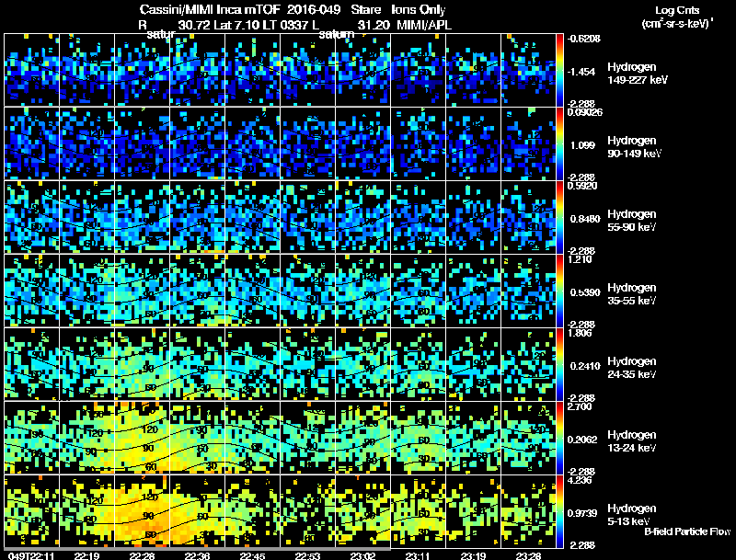Click the 0.2062 color scale value
Viewport: 736px width, 560px height.
(x=582, y=440)
